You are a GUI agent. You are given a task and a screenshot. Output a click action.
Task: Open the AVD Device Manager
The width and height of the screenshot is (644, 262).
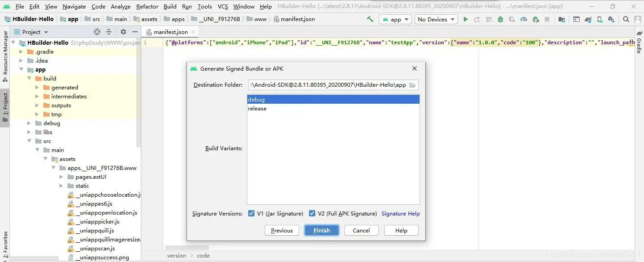tap(600, 19)
